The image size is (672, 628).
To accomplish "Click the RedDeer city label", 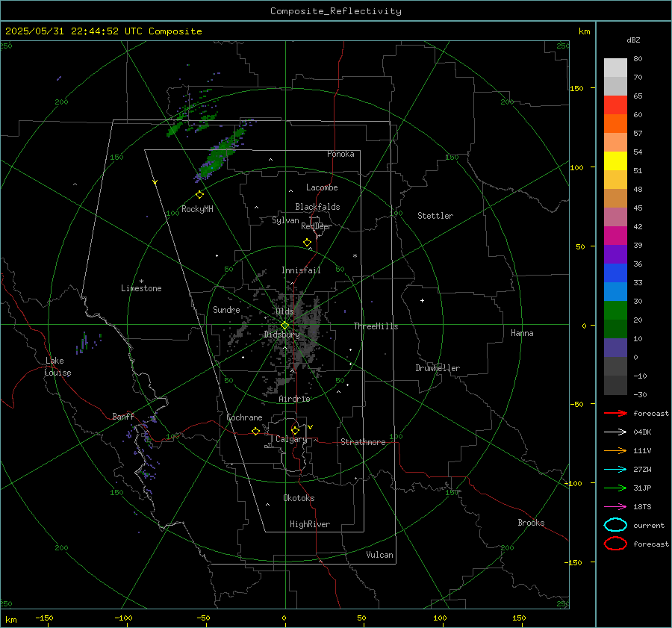I will [317, 226].
